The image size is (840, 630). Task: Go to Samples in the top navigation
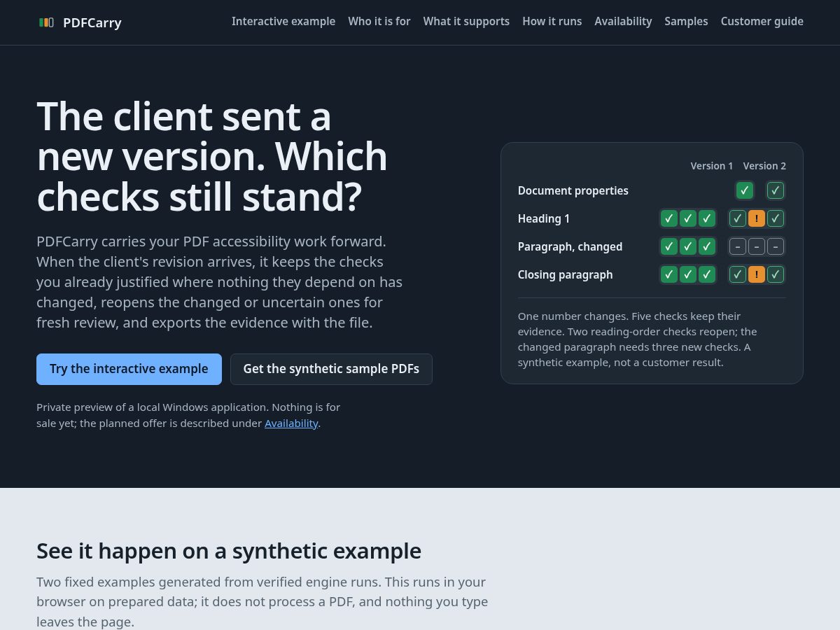click(x=686, y=21)
